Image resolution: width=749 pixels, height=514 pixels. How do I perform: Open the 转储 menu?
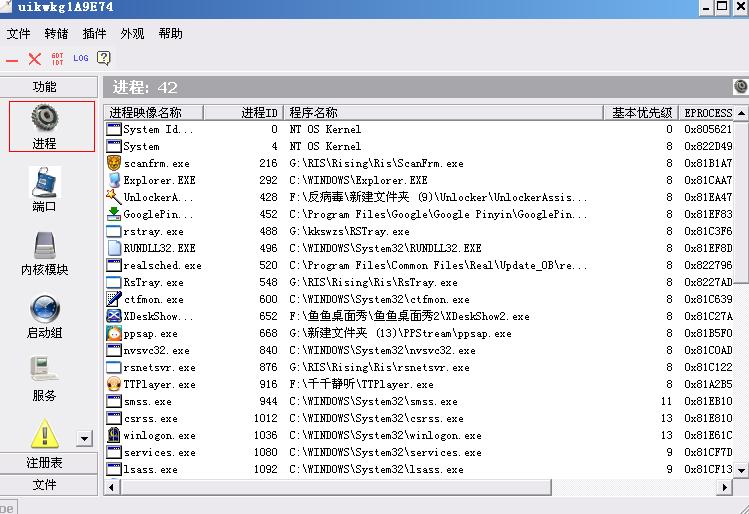56,33
